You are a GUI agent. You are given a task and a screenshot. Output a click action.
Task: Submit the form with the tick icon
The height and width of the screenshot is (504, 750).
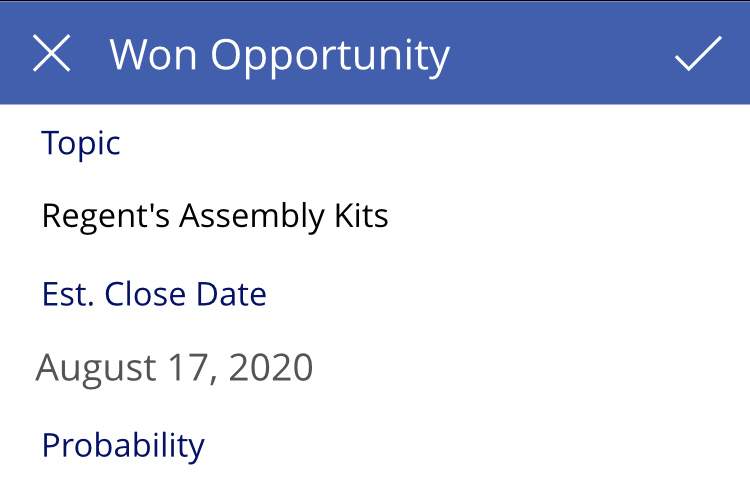[697, 54]
